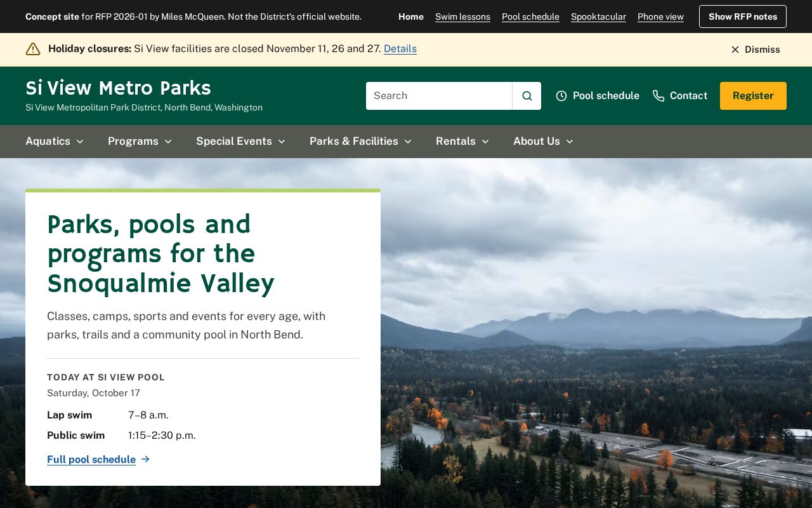The height and width of the screenshot is (508, 812).
Task: Open holiday closures Details link
Action: (400, 49)
